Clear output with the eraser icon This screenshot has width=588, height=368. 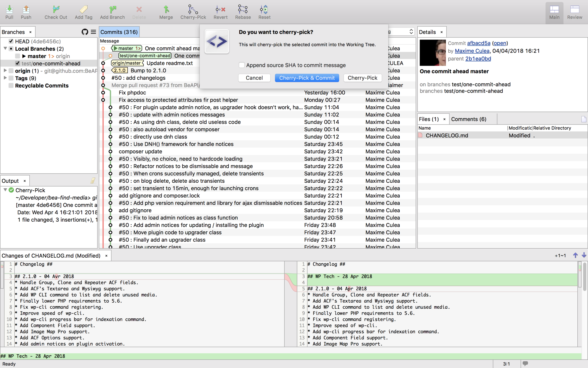(x=93, y=180)
